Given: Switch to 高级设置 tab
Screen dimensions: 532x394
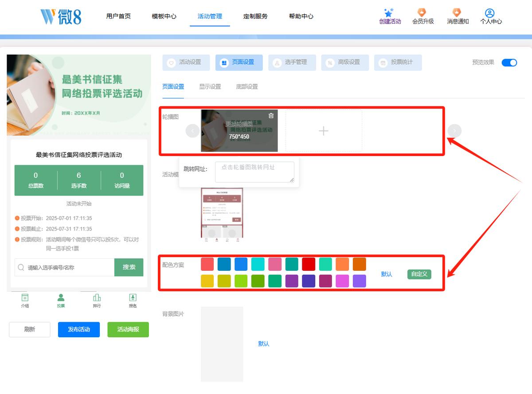Looking at the screenshot, I should [345, 62].
